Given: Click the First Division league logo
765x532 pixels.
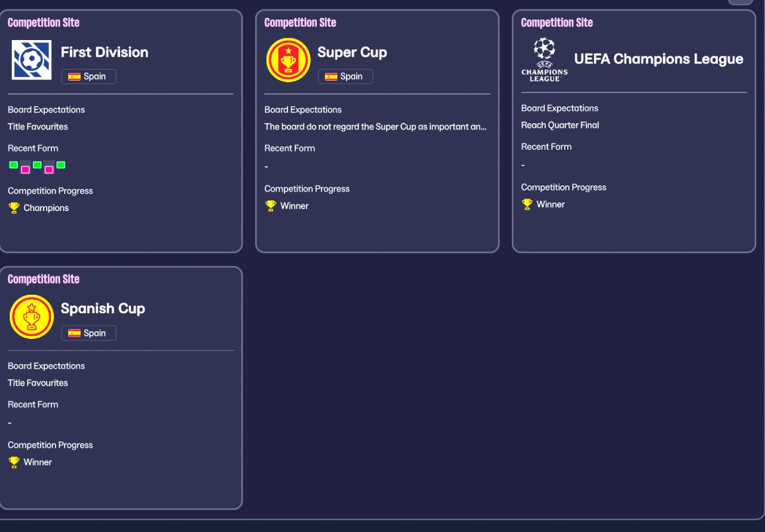Looking at the screenshot, I should [x=32, y=60].
